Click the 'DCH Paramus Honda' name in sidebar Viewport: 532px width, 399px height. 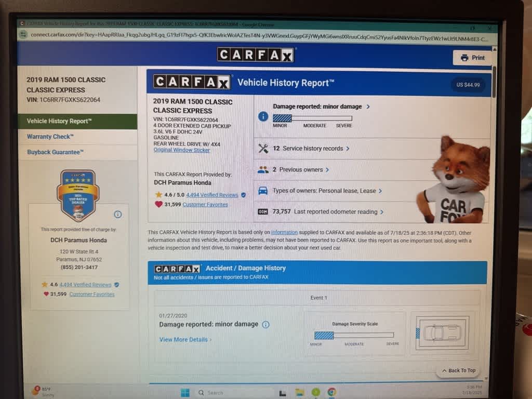pyautogui.click(x=79, y=240)
